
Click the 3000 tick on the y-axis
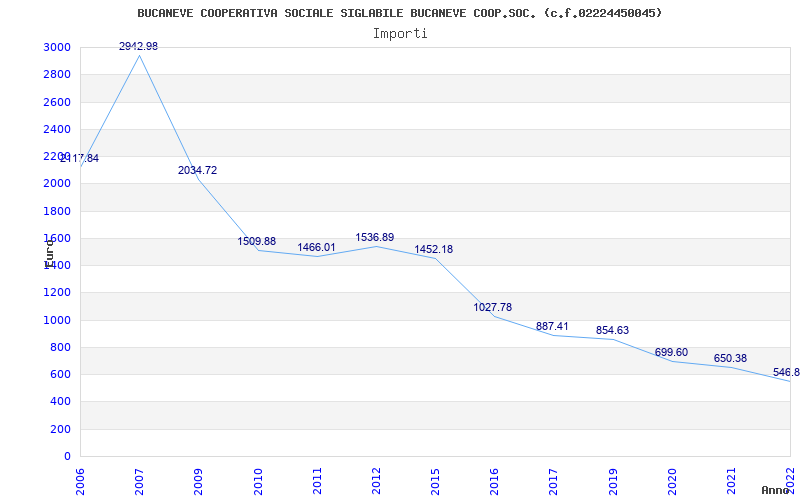tap(57, 48)
